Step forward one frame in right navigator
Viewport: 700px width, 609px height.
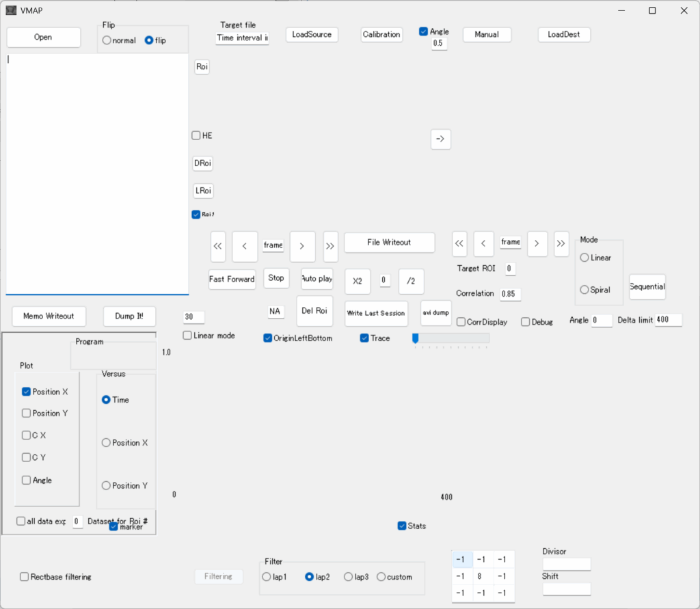click(x=537, y=243)
